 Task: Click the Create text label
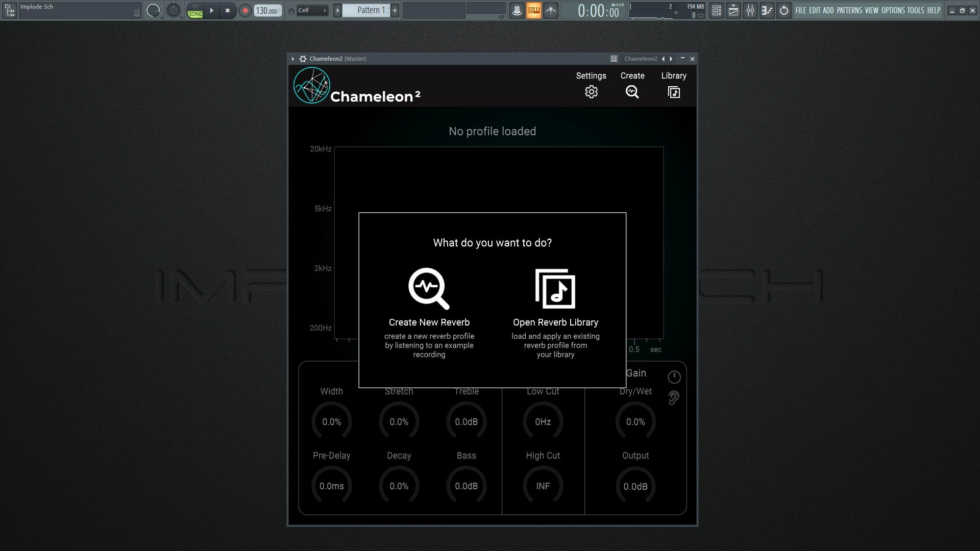click(632, 76)
